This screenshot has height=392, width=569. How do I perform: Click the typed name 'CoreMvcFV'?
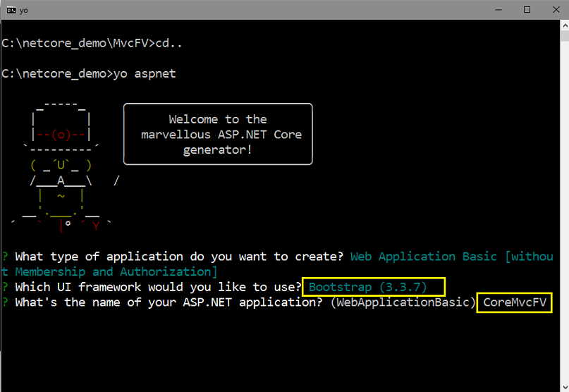(515, 302)
